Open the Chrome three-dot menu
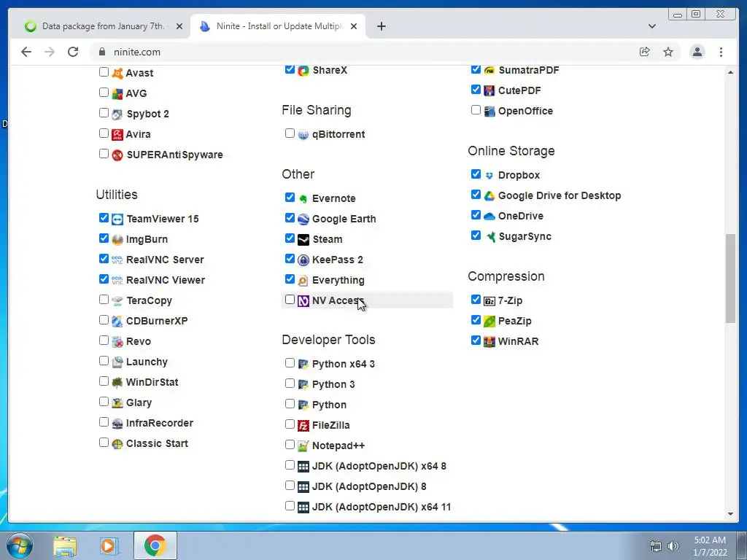The height and width of the screenshot is (560, 747). pyautogui.click(x=721, y=52)
